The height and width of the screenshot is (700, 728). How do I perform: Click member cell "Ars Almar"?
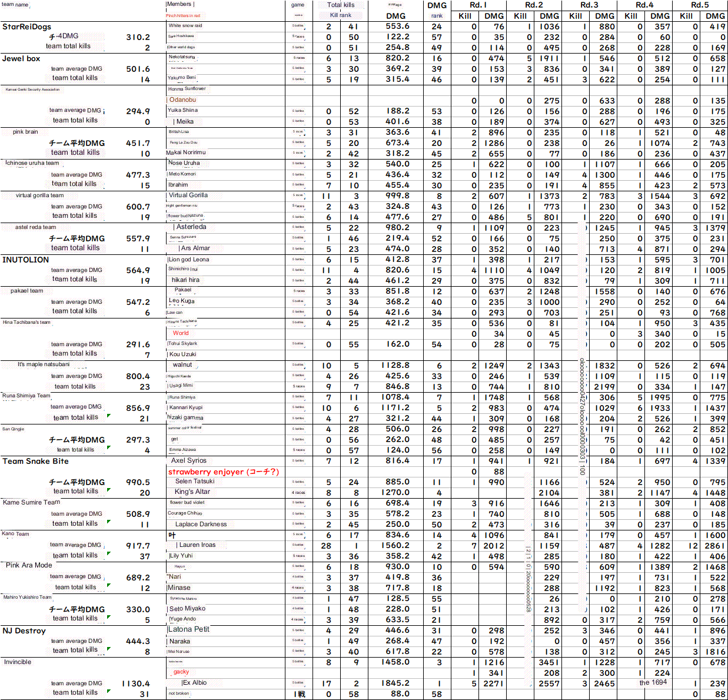(x=195, y=248)
